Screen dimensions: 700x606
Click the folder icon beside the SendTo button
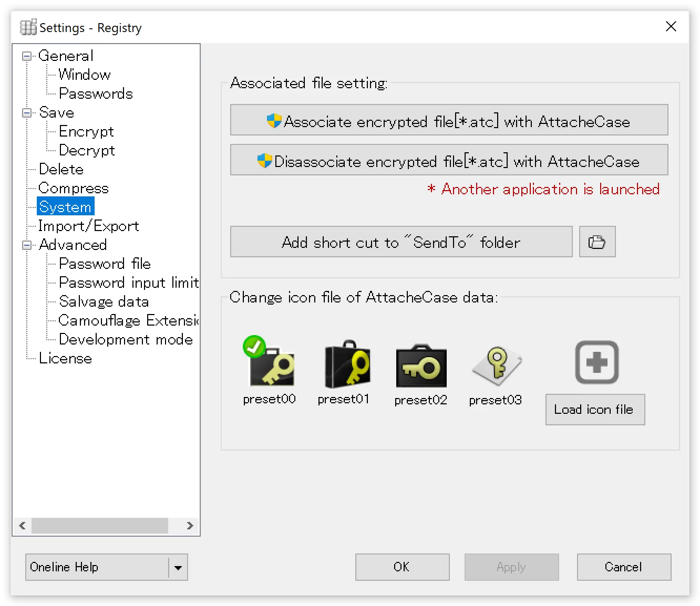pos(597,242)
